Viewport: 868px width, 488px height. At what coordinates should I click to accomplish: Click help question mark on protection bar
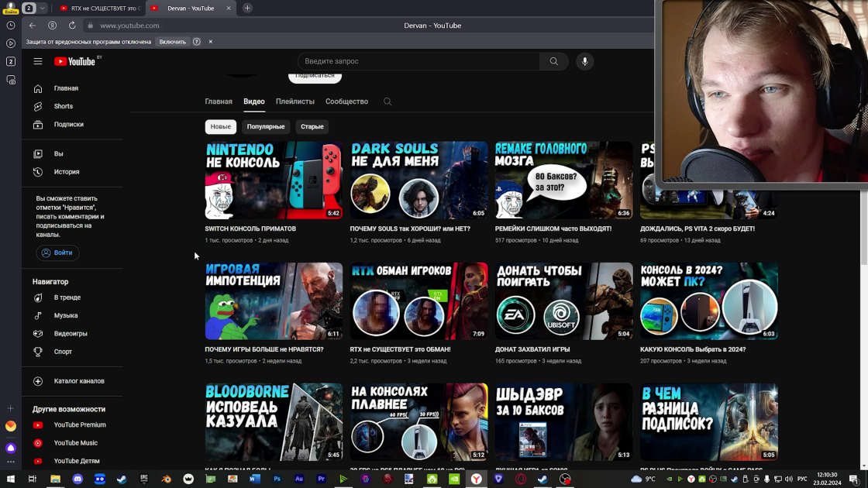[x=197, y=42]
